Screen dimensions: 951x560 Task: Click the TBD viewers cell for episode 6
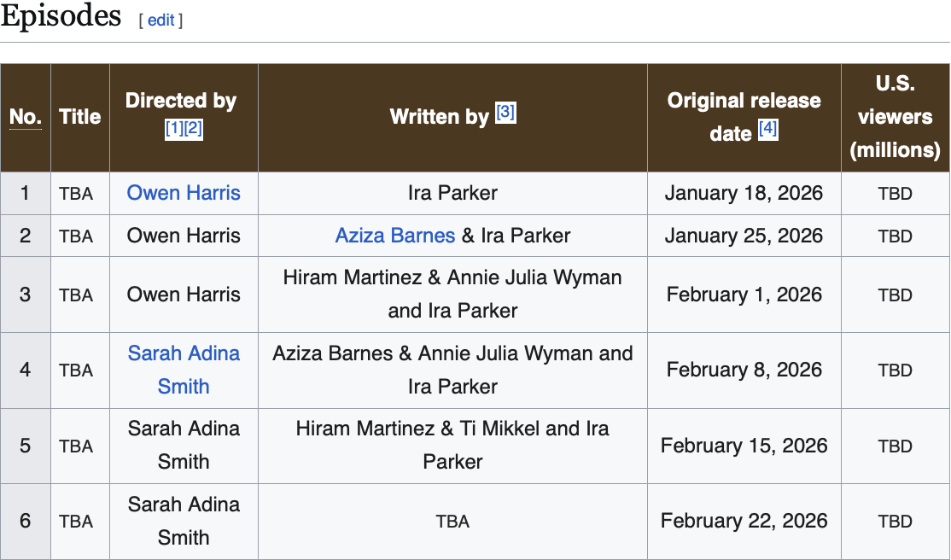[896, 522]
